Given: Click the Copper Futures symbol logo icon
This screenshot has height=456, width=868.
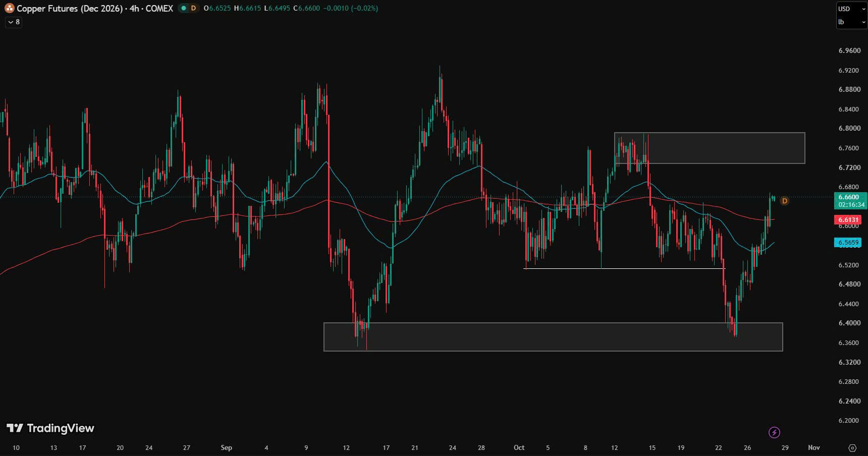Looking at the screenshot, I should pyautogui.click(x=10, y=9).
